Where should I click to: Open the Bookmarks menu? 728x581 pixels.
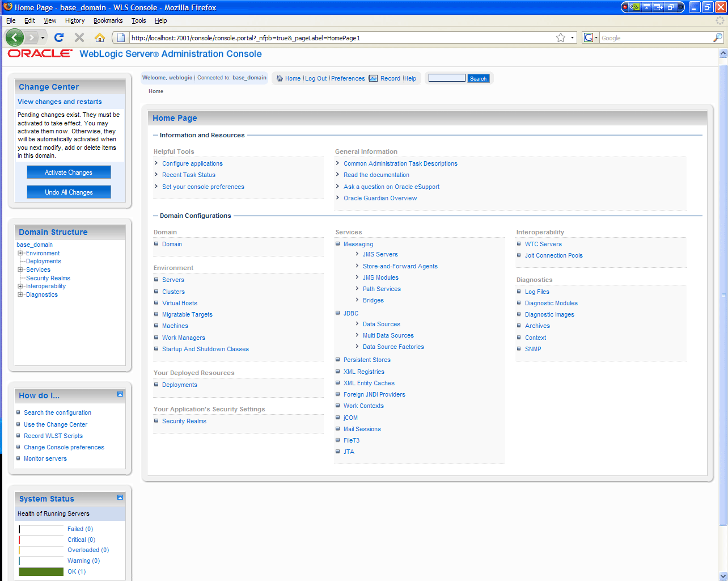coord(108,20)
